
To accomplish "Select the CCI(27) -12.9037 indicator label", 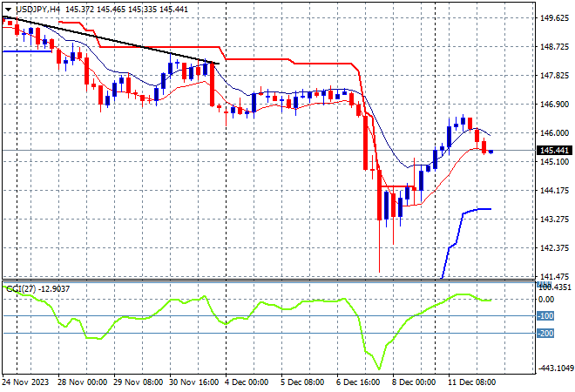I will 37,289.
